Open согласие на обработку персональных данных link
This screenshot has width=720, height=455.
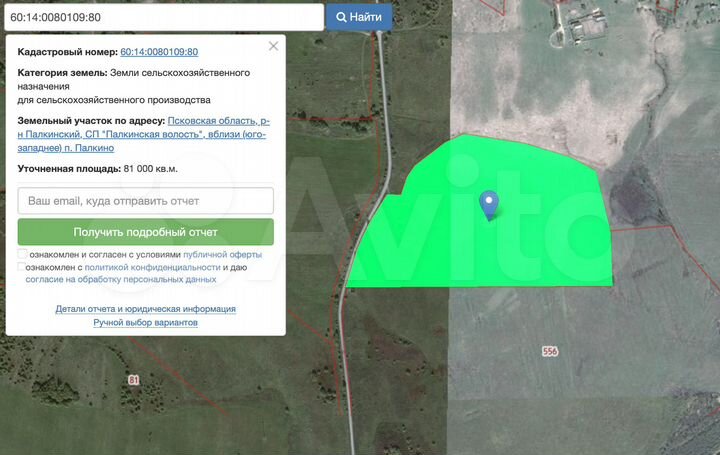pyautogui.click(x=121, y=279)
